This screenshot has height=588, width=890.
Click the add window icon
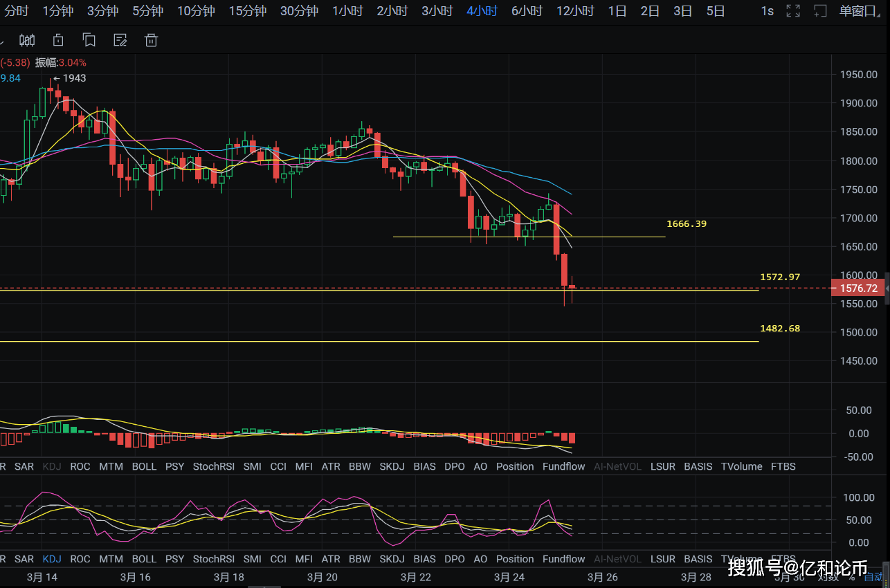coord(820,11)
